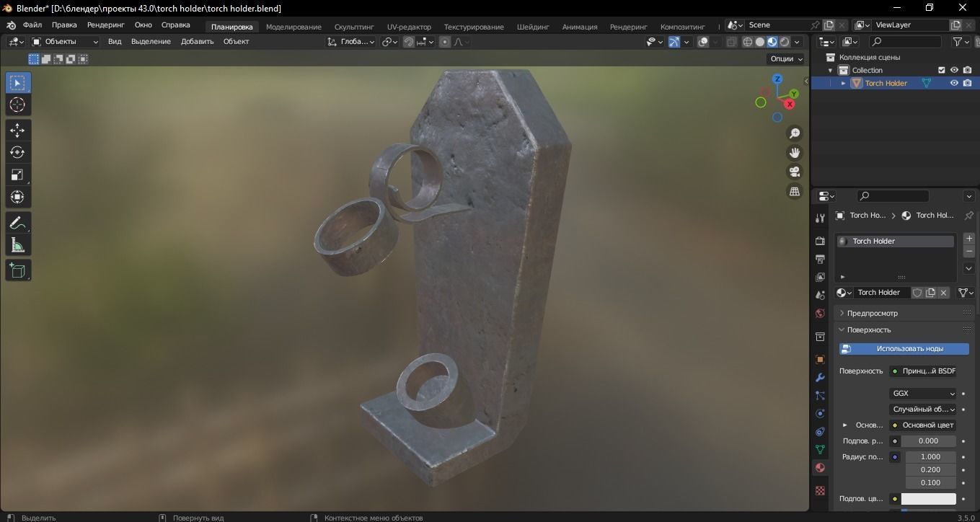Toggle proportional editing in header
The image size is (980, 522).
[x=445, y=42]
